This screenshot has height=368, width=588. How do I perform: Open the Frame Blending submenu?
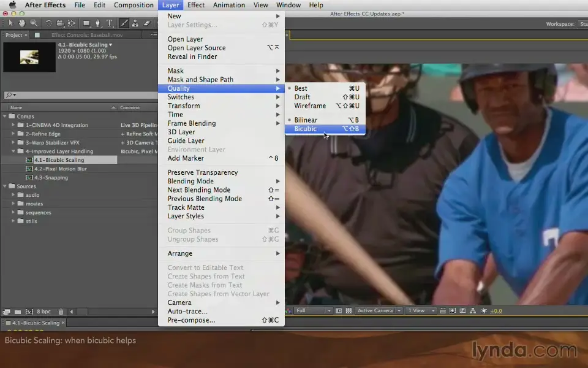[221, 123]
